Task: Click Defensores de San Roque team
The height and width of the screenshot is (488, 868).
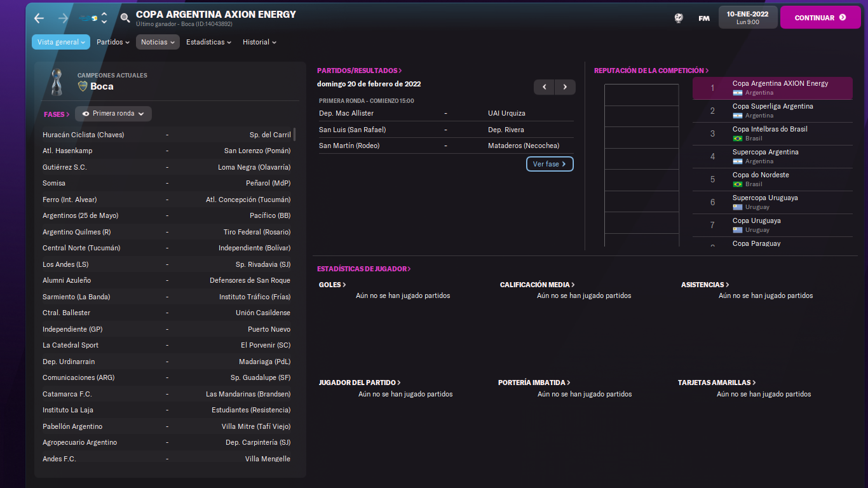Action: (250, 280)
